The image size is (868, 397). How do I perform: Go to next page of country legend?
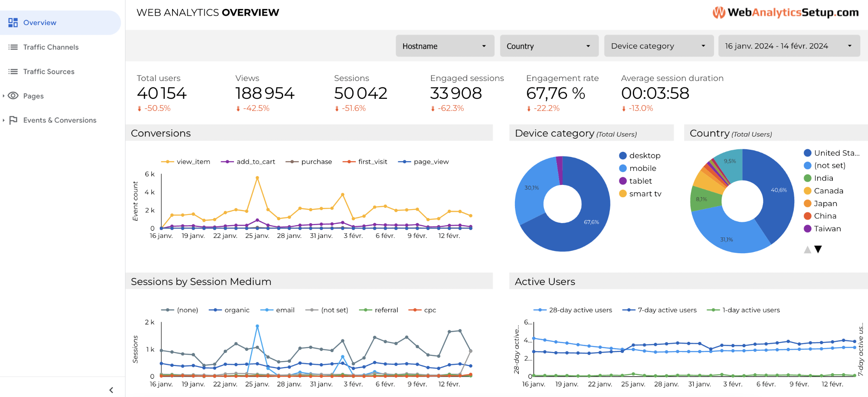click(x=818, y=249)
